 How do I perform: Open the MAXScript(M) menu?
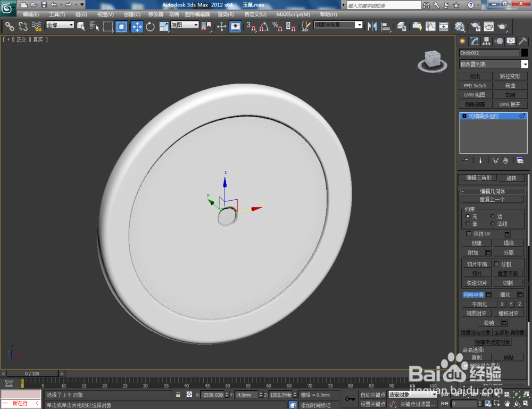point(293,14)
